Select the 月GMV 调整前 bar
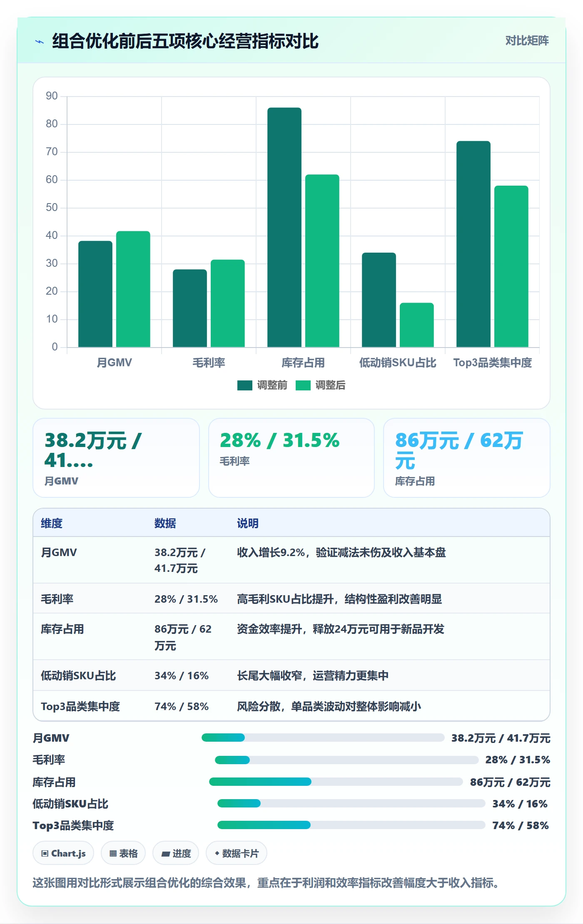 point(95,294)
